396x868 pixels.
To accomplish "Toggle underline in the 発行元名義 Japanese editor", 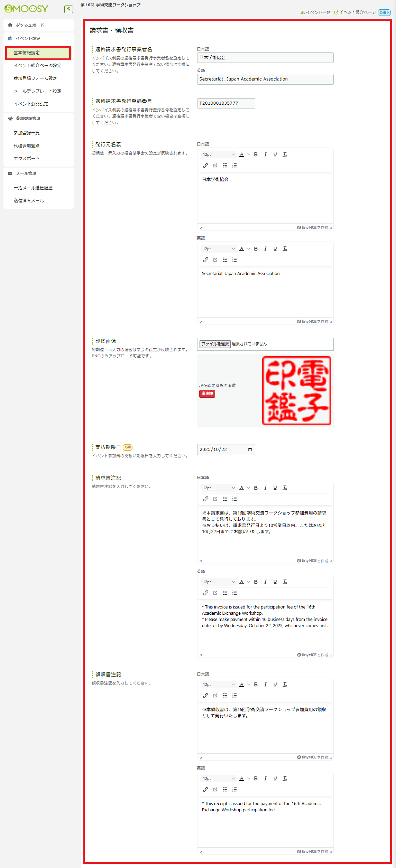I will click(275, 154).
